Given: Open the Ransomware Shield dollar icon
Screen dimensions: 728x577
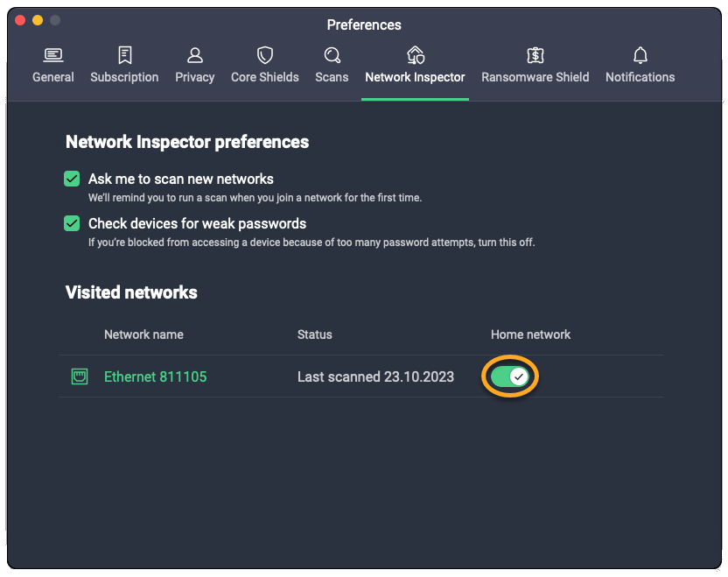Looking at the screenshot, I should 535,56.
